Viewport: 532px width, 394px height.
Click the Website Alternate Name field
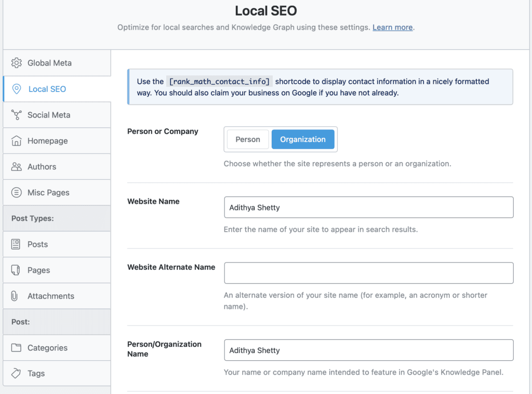[369, 273]
